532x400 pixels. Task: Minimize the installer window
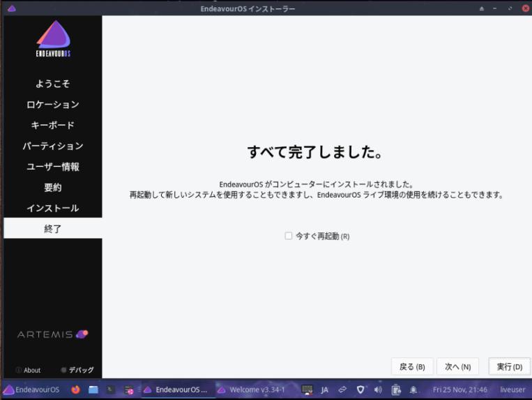[x=494, y=8]
